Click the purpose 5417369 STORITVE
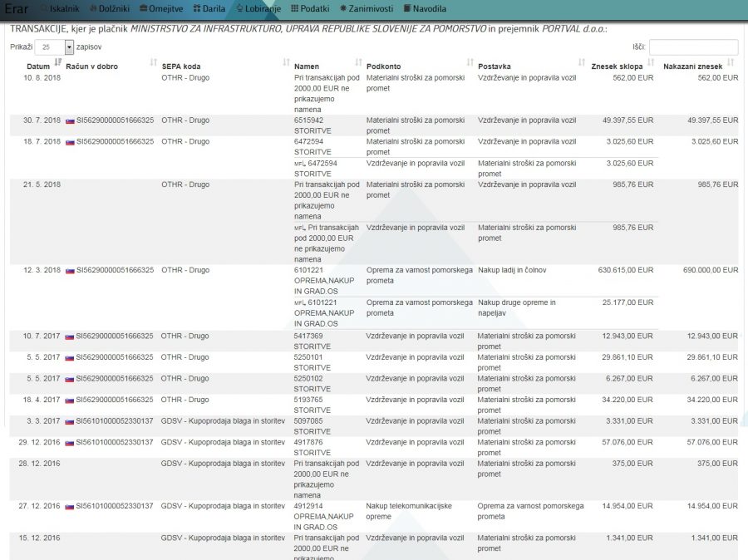Screen dimensions: 748x560 (x=312, y=341)
